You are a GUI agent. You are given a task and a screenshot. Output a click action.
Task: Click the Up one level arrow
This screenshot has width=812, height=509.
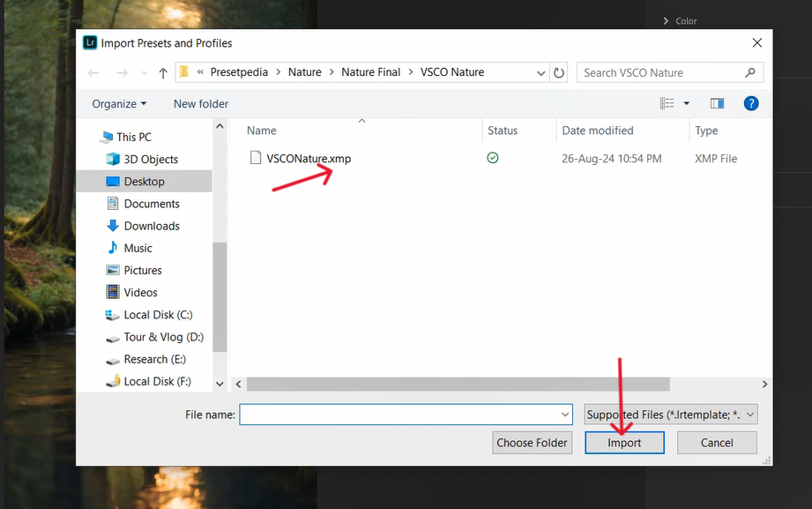[162, 72]
